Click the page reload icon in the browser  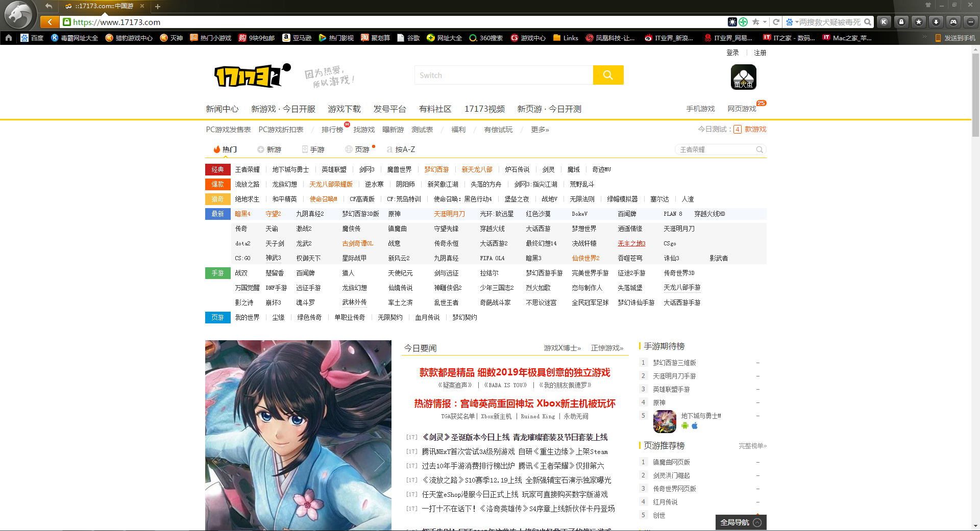(x=776, y=22)
